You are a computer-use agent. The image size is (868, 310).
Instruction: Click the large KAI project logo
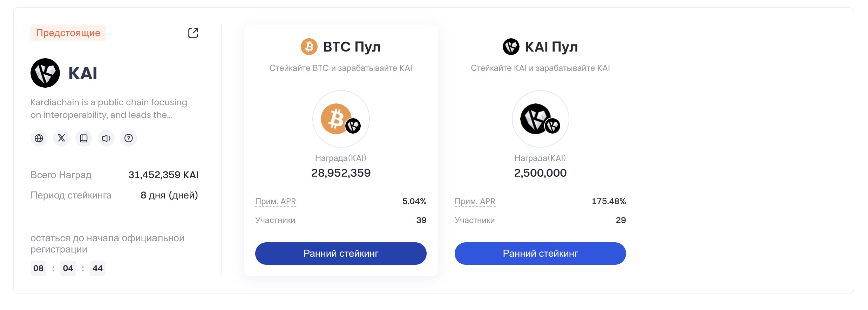pyautogui.click(x=45, y=73)
